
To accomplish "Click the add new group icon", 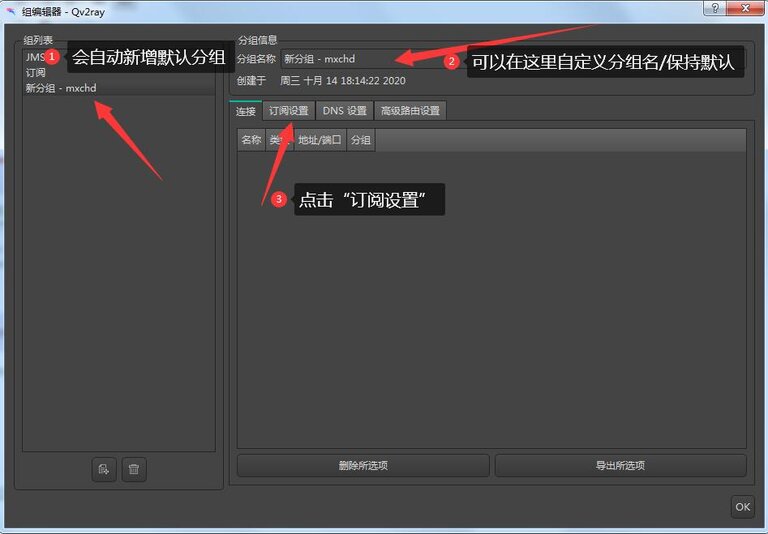I will tap(103, 469).
